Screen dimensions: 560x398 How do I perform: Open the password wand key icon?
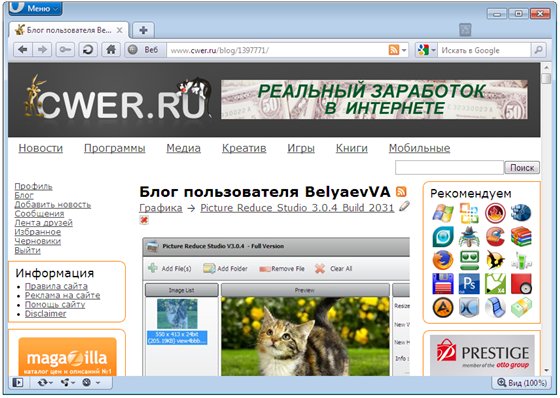pyautogui.click(x=65, y=50)
